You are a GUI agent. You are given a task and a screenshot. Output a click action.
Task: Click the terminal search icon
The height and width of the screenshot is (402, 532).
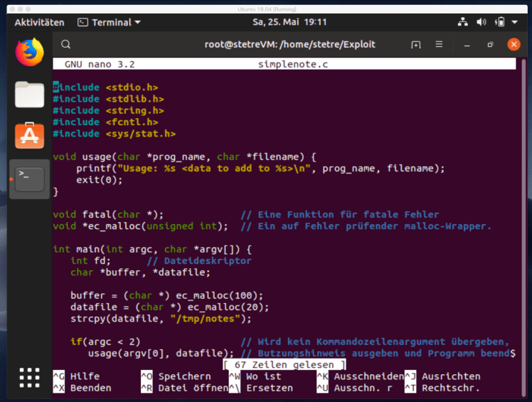tap(65, 44)
